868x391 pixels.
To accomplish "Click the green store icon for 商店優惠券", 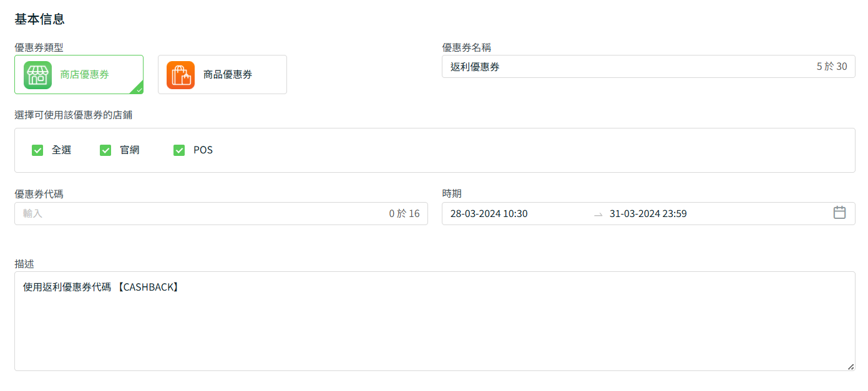I will 38,75.
